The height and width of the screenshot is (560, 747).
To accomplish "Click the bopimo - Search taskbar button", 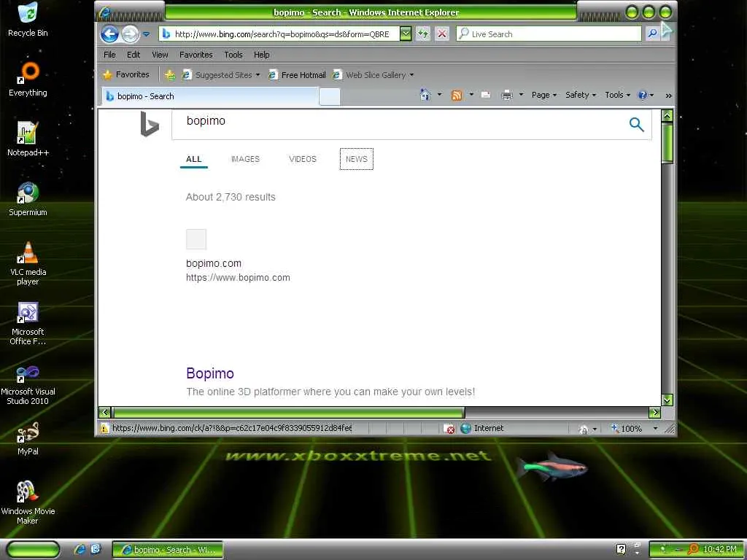I will click(168, 550).
